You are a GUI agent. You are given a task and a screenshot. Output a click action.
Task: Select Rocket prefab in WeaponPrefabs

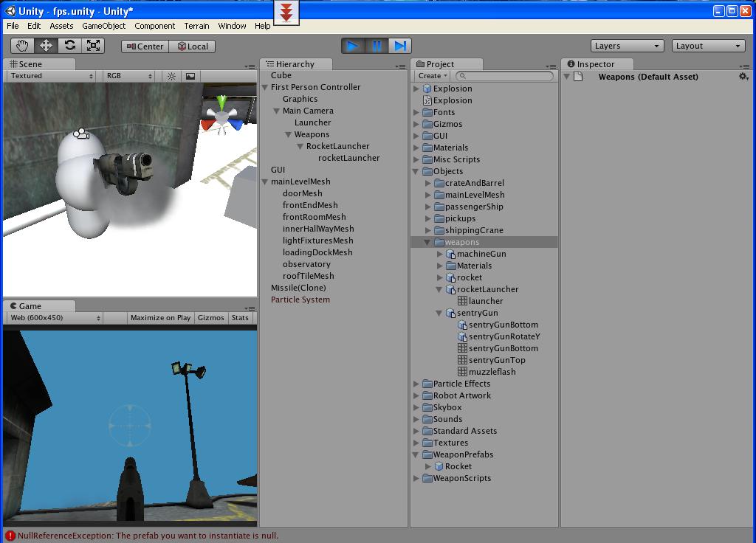tap(453, 466)
